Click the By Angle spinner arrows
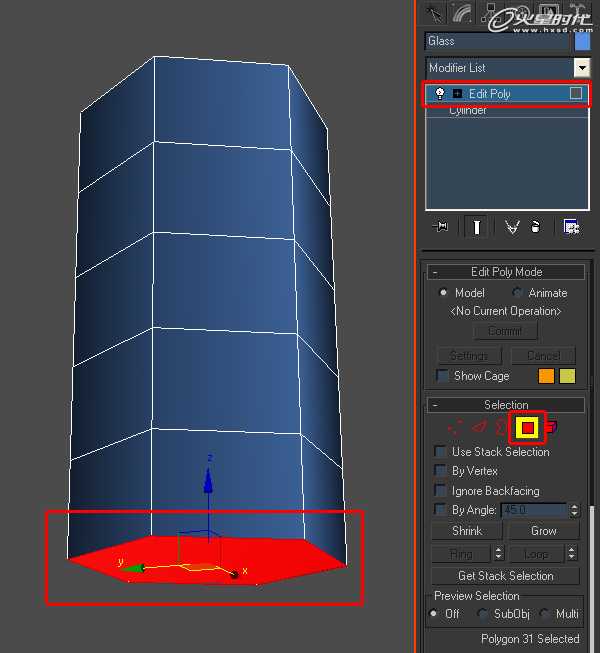The image size is (600, 653). tap(575, 510)
